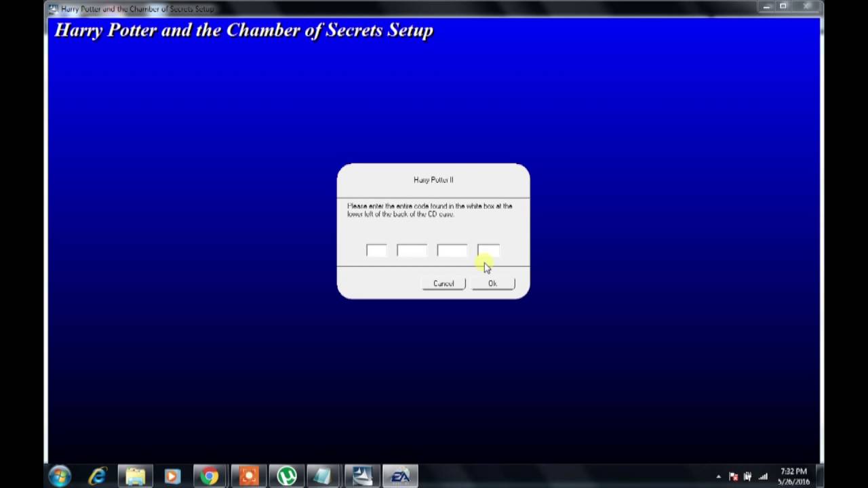868x488 pixels.
Task: Open the Action Center flag icon
Action: pos(733,476)
